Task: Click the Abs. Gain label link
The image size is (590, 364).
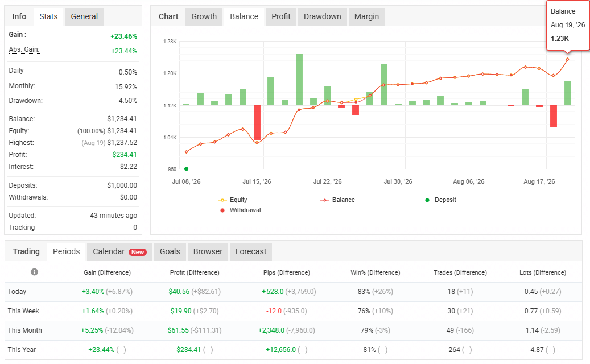Action: 24,49
